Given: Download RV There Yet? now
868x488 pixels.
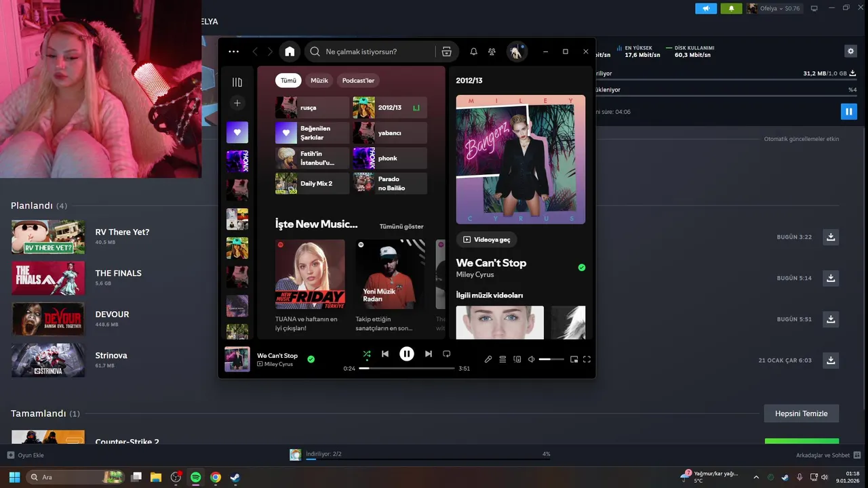Looking at the screenshot, I should 831,237.
